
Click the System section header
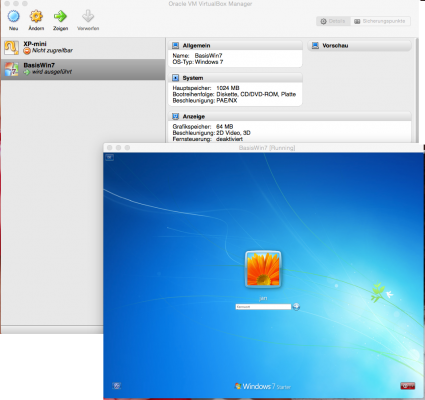(235, 78)
